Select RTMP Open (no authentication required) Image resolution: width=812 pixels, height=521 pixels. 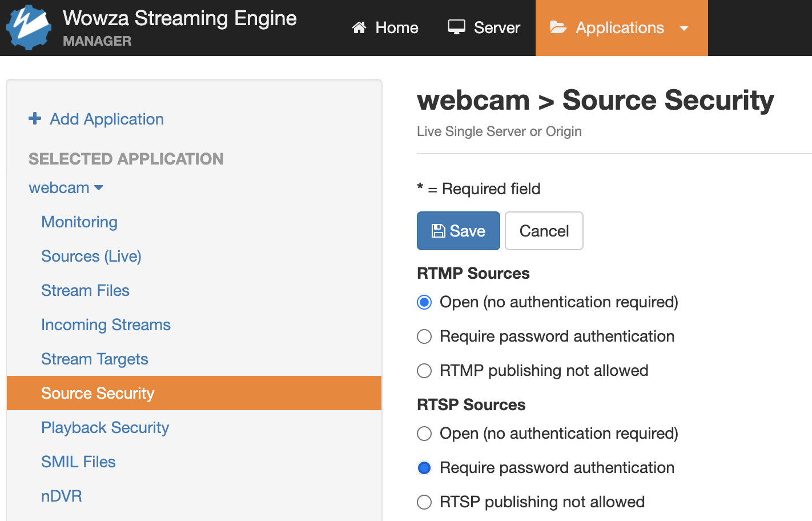(424, 302)
